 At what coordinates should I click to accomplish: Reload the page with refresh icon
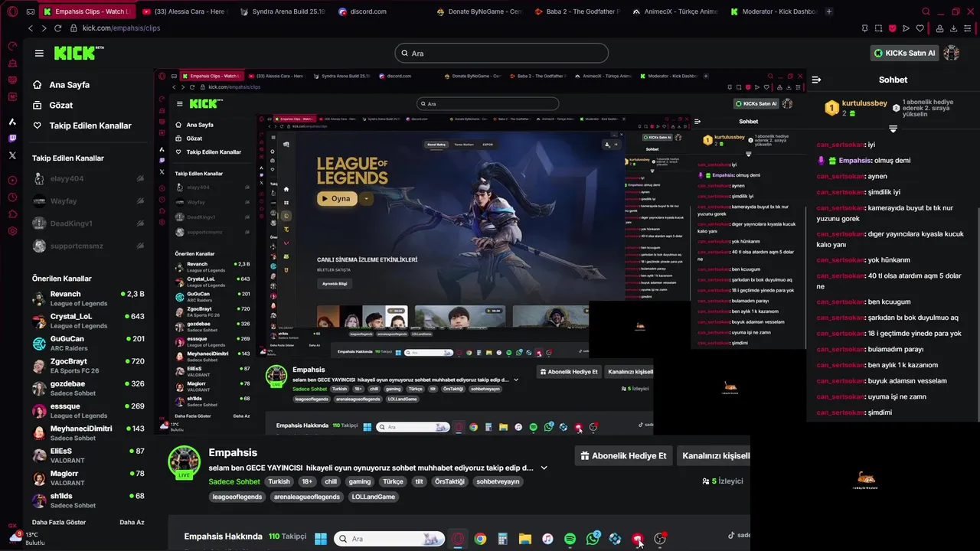coord(57,28)
